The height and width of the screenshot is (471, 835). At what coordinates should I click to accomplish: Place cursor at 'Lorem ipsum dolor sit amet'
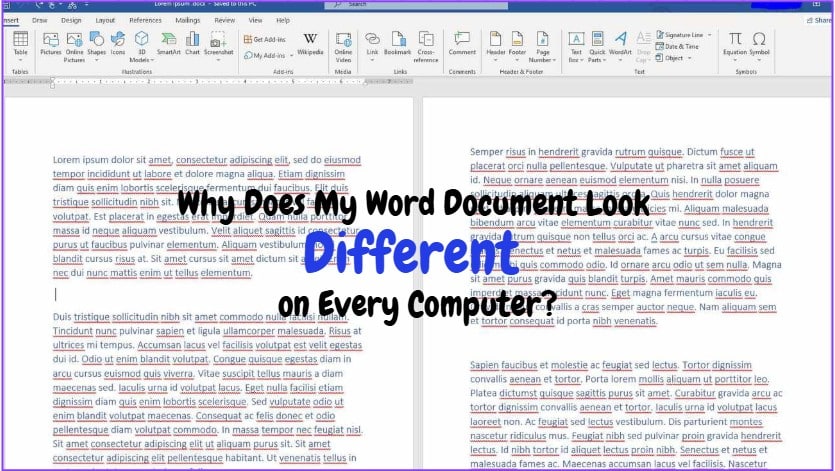tap(112, 160)
